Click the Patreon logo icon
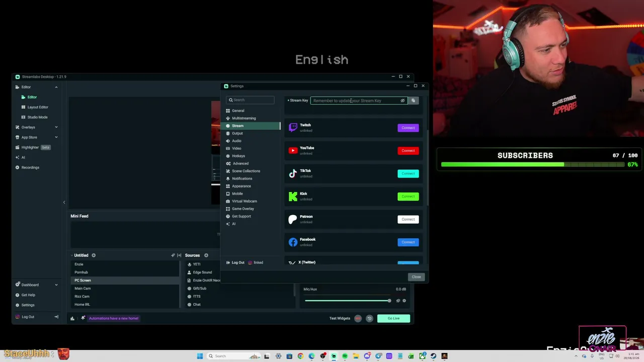Viewport: 644px width, 362px height. 293,219
